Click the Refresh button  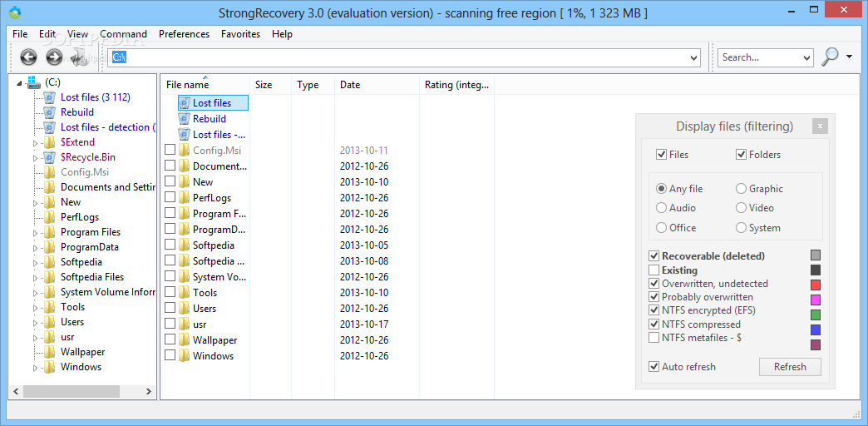(x=790, y=367)
